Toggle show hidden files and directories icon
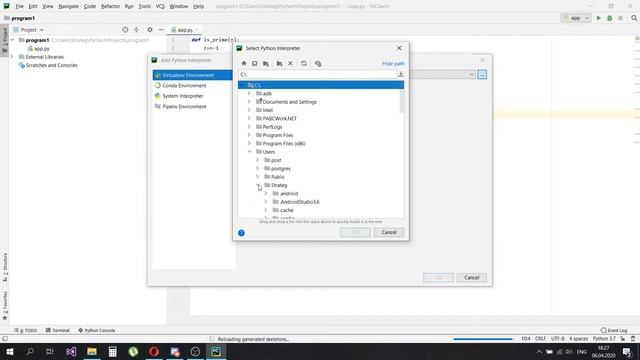 [x=318, y=64]
